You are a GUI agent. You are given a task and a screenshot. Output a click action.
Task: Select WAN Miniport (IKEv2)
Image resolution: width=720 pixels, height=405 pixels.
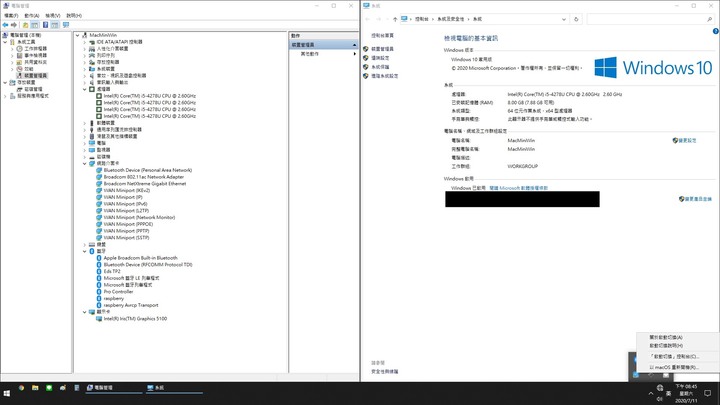pyautogui.click(x=127, y=190)
